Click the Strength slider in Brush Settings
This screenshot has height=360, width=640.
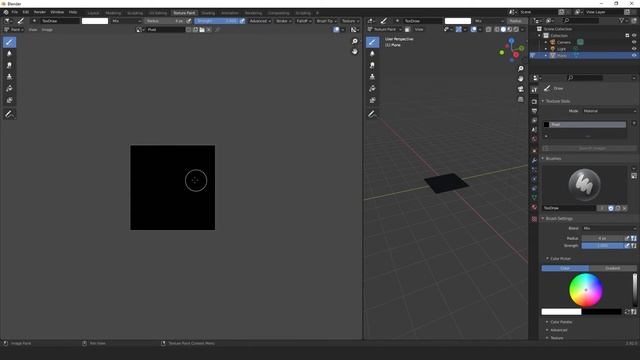tap(603, 246)
